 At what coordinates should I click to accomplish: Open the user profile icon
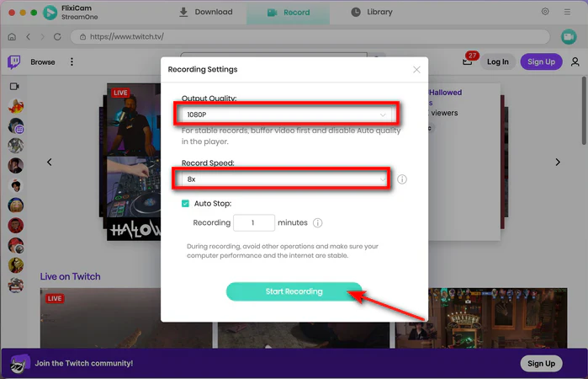coord(575,61)
